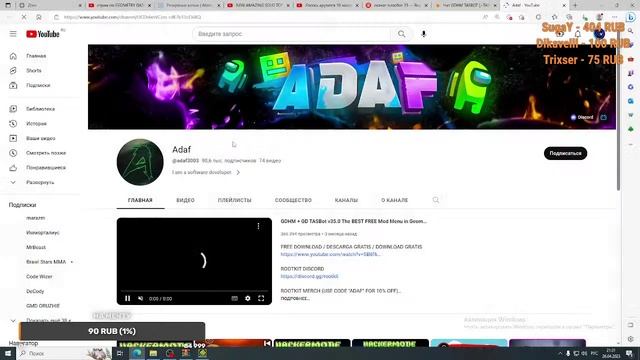The image size is (640, 360).
Task: Focus the YouTube search input field
Action: (x=292, y=34)
